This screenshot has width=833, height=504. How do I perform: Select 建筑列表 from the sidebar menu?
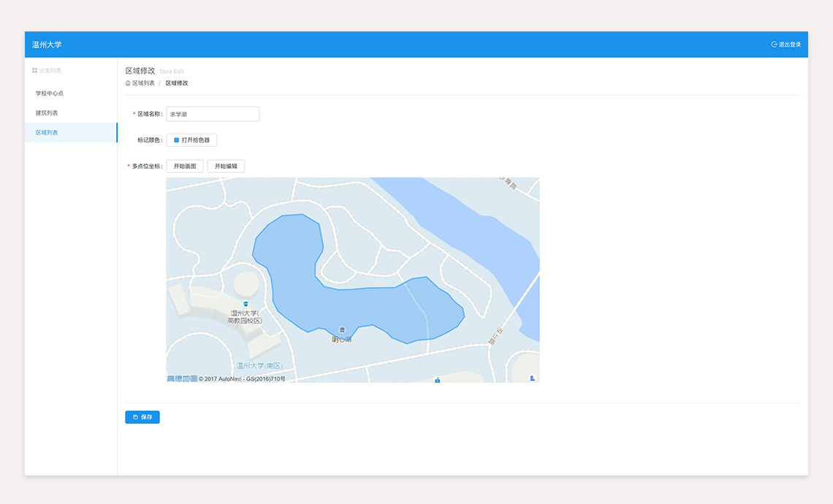click(x=47, y=113)
